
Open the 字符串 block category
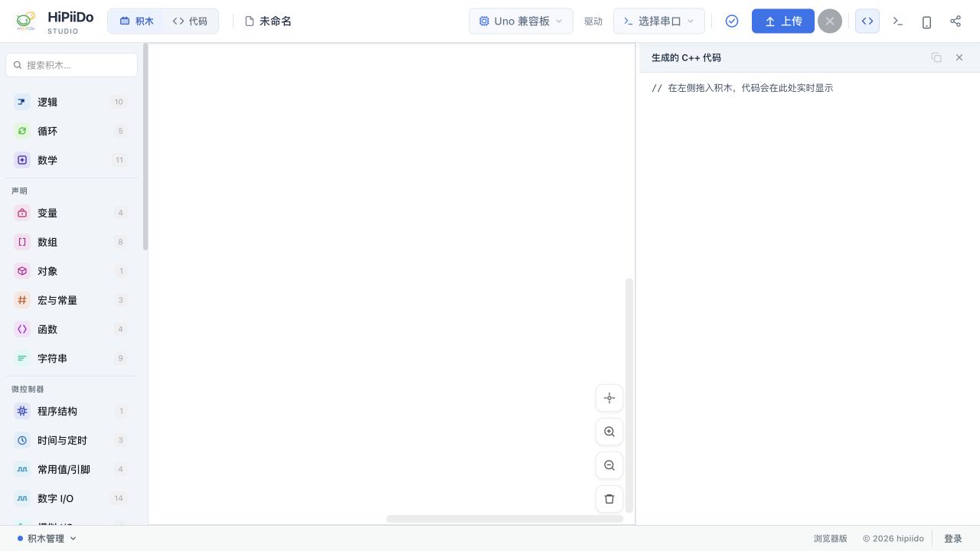pyautogui.click(x=71, y=358)
